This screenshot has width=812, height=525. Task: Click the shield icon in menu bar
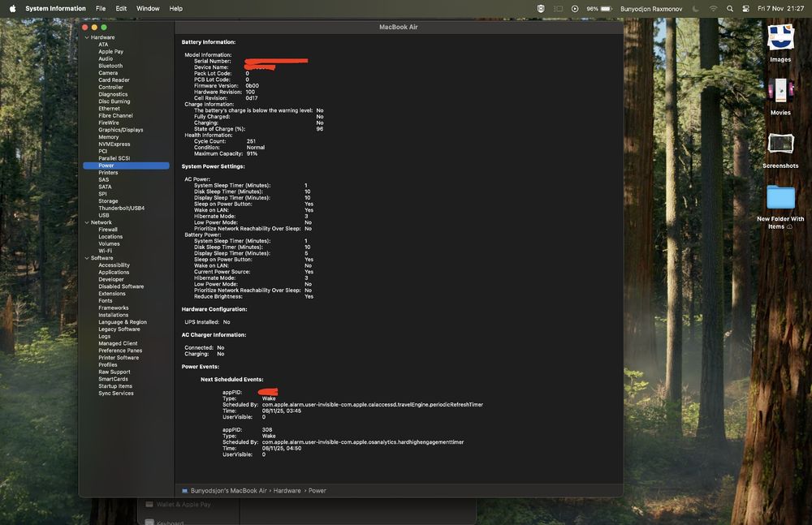(x=541, y=8)
